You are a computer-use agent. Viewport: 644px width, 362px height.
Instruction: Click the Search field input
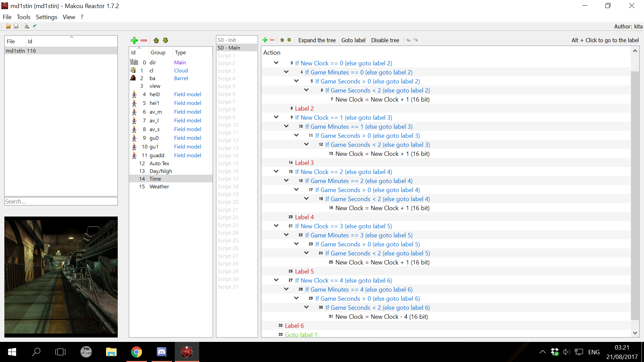[61, 201]
